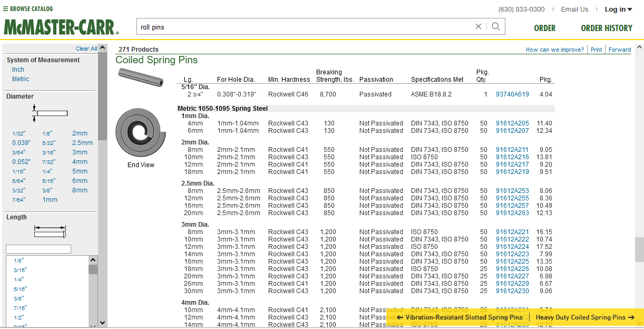The height and width of the screenshot is (329, 644).
Task: Click the length list scrollbar thumb
Action: (93, 269)
